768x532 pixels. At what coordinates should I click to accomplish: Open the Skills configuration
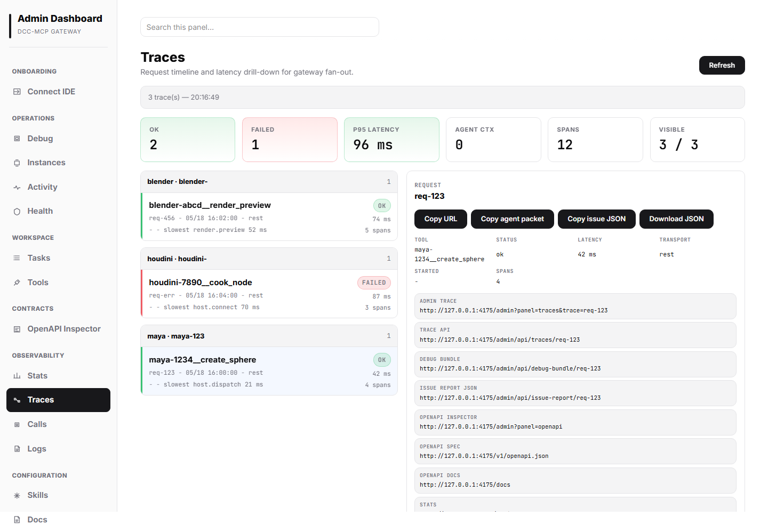click(58, 495)
